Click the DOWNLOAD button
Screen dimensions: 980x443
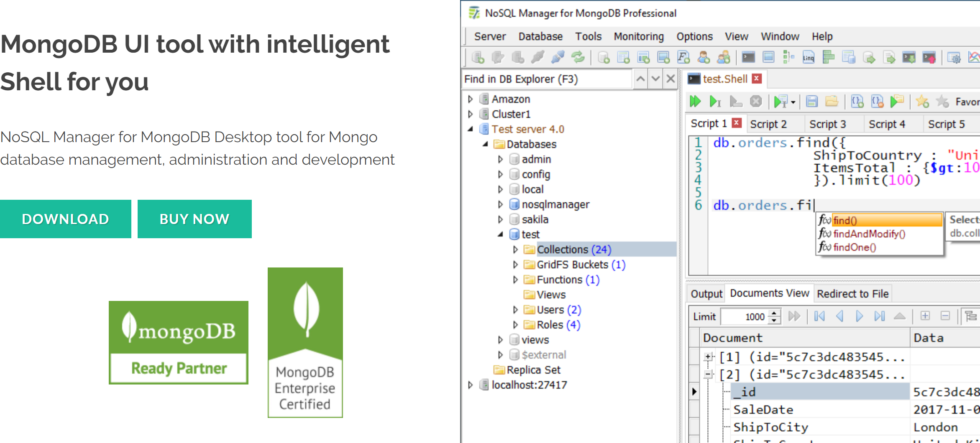tap(65, 219)
